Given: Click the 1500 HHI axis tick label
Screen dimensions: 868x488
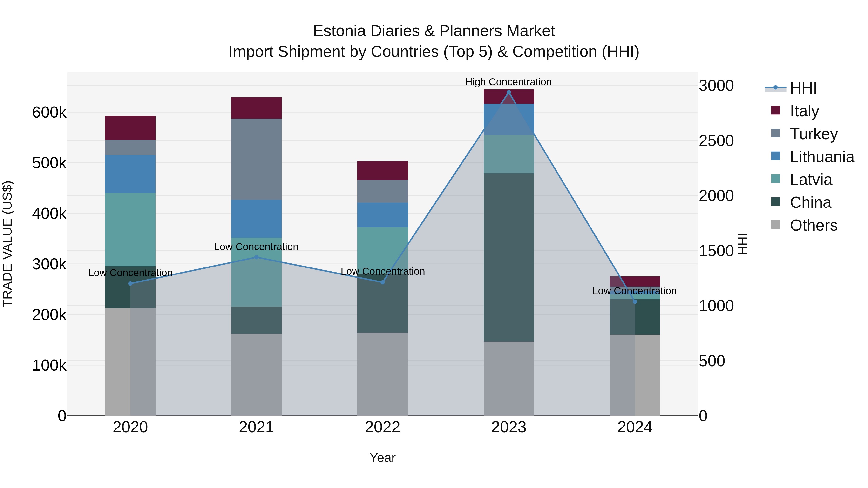Looking at the screenshot, I should coord(716,251).
